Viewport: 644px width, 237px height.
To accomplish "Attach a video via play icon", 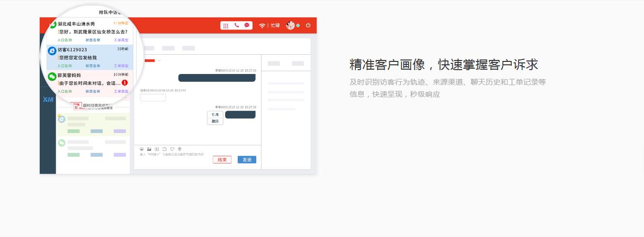I will [x=157, y=149].
